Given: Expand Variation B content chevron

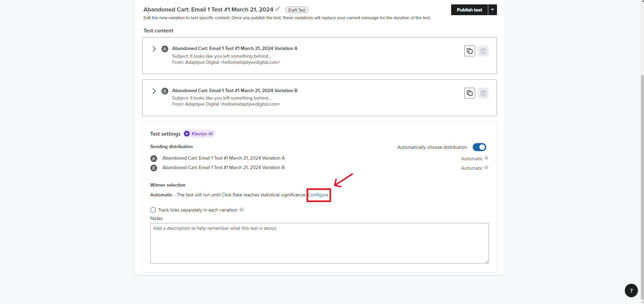Looking at the screenshot, I should (x=154, y=91).
